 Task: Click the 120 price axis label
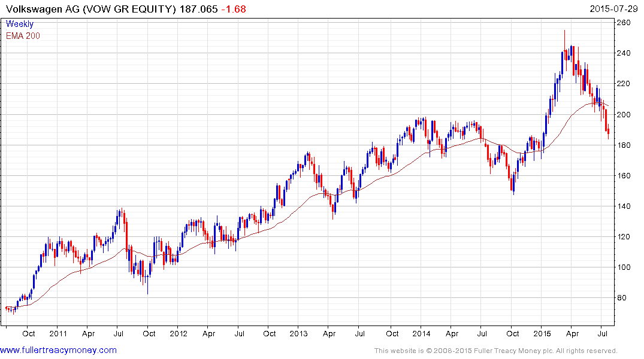point(624,237)
